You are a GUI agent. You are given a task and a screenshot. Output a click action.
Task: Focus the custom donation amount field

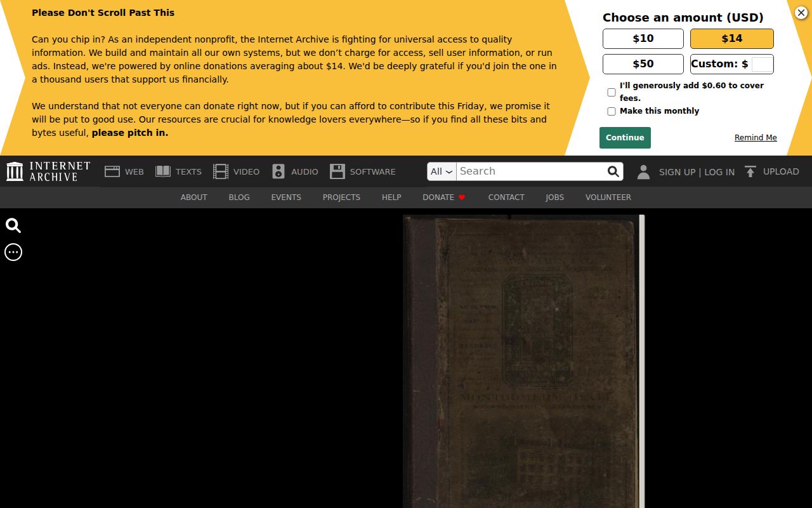point(762,64)
